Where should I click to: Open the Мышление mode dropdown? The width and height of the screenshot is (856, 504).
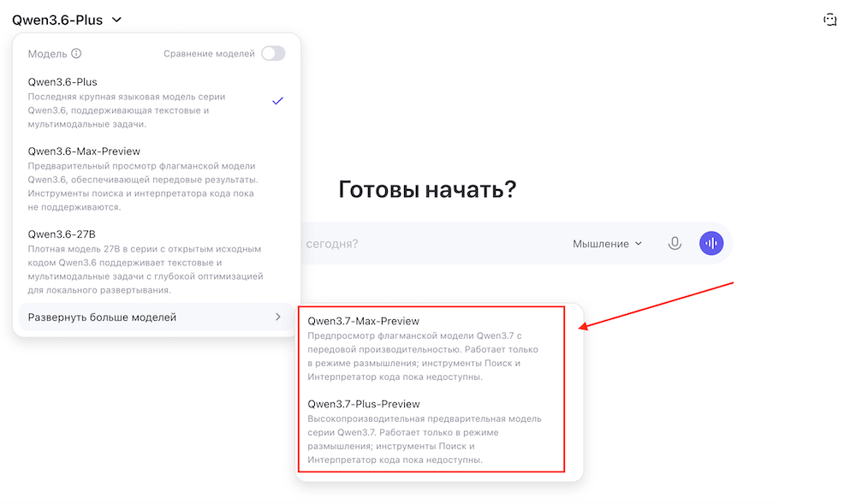607,244
